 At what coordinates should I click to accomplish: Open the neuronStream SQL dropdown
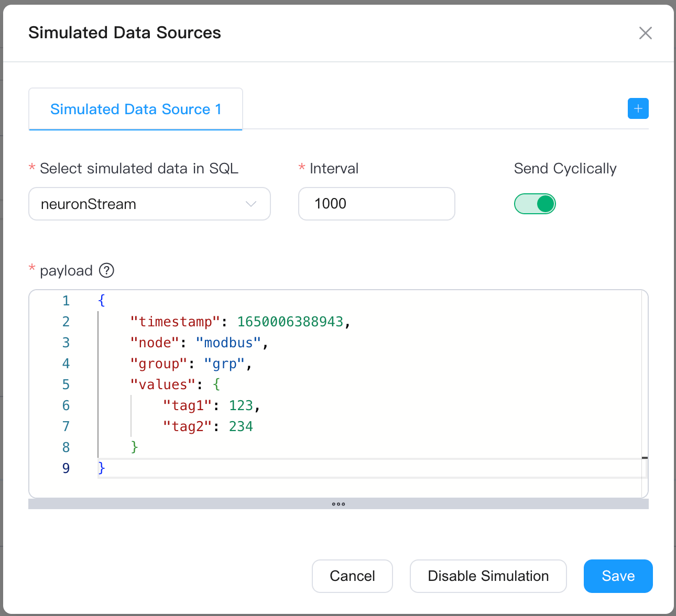[x=149, y=204]
